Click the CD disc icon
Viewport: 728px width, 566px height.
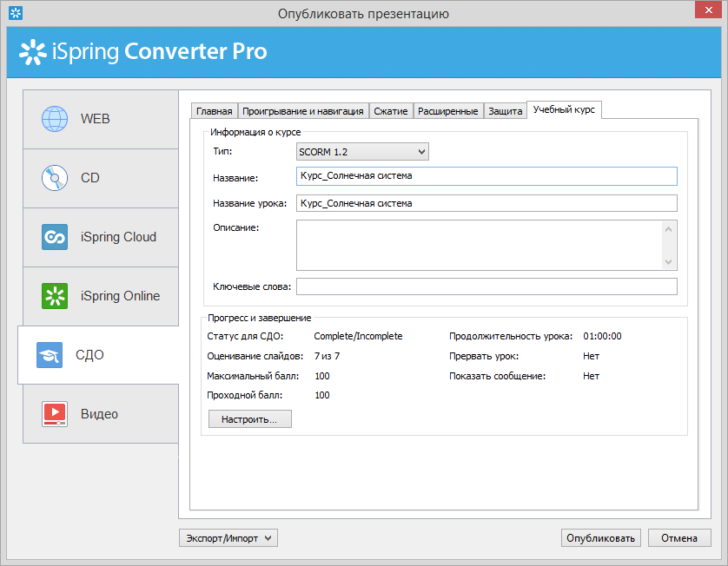55,178
